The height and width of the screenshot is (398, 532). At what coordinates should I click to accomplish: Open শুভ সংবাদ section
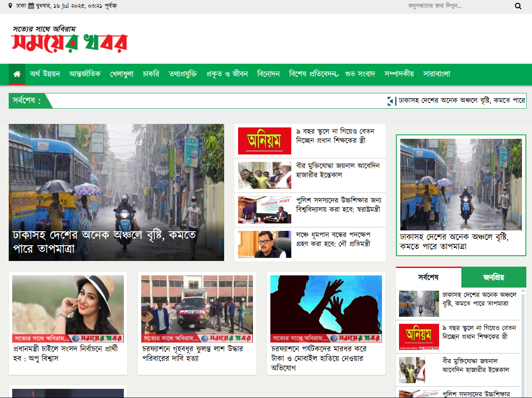tap(360, 74)
